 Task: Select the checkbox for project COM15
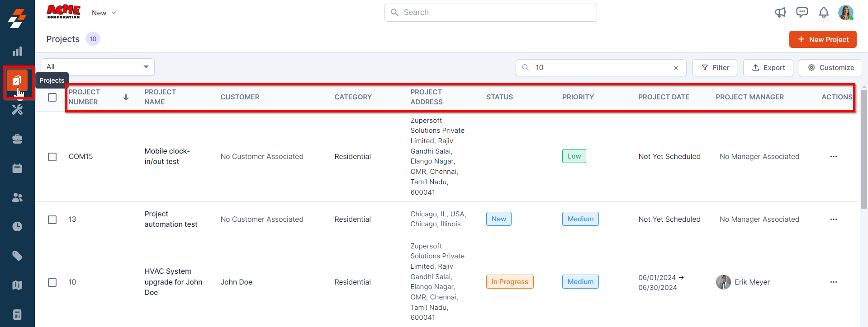tap(52, 157)
